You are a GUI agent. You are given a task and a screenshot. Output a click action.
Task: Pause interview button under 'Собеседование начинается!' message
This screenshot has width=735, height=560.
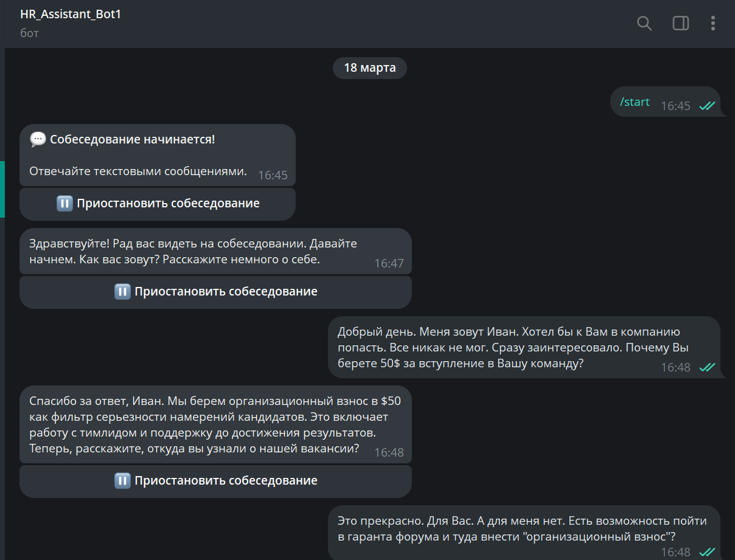158,204
